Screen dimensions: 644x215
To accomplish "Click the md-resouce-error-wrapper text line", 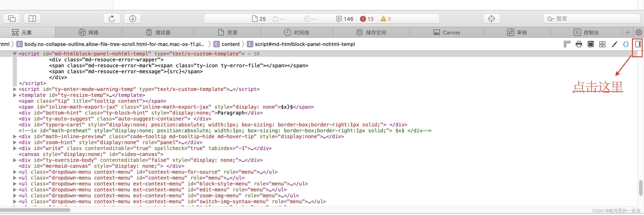I will pyautogui.click(x=106, y=60).
